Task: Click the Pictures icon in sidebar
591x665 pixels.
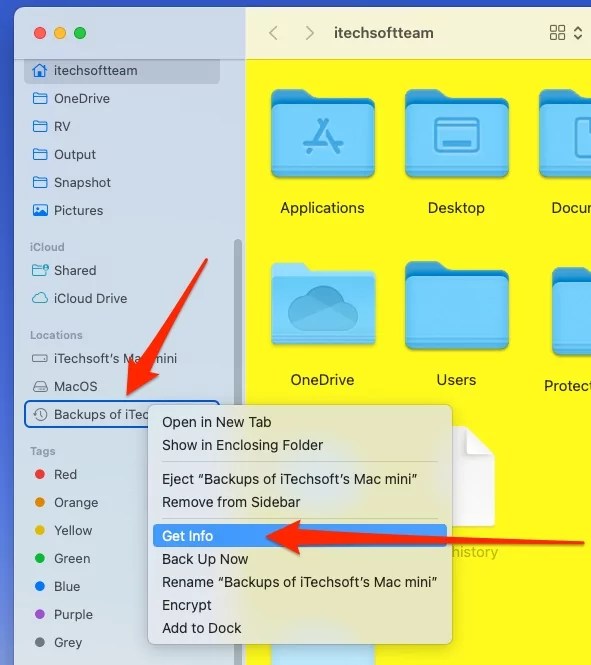Action: (40, 210)
